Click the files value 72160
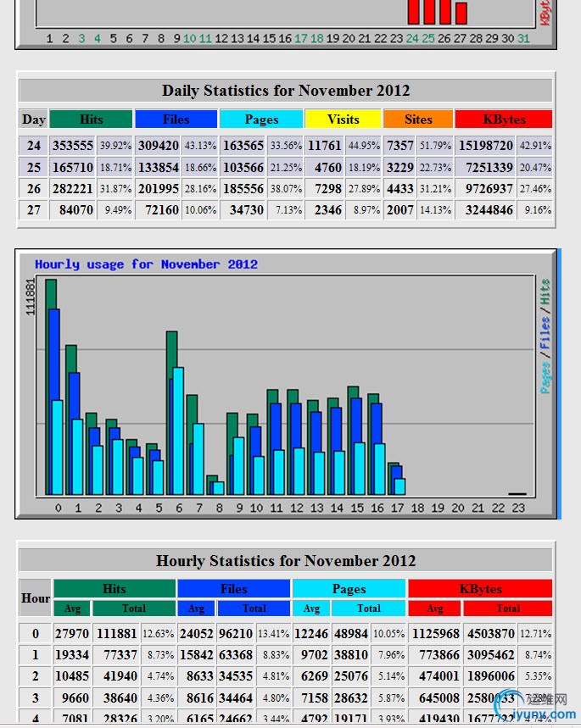 (162, 210)
